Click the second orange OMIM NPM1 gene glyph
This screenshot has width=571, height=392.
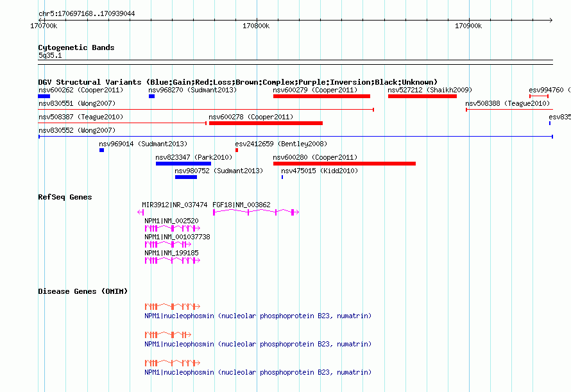click(168, 335)
